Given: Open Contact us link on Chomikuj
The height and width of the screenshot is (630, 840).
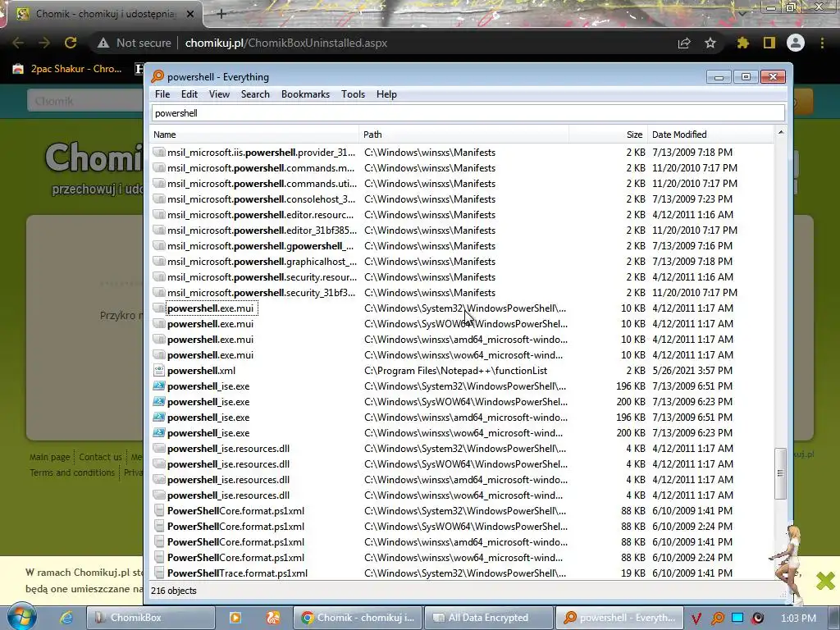Looking at the screenshot, I should 100,457.
